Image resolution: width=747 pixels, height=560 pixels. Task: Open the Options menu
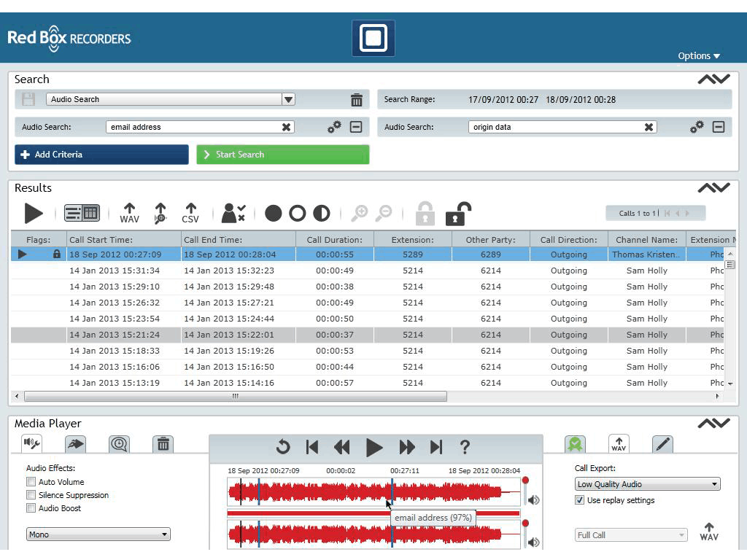click(x=698, y=56)
